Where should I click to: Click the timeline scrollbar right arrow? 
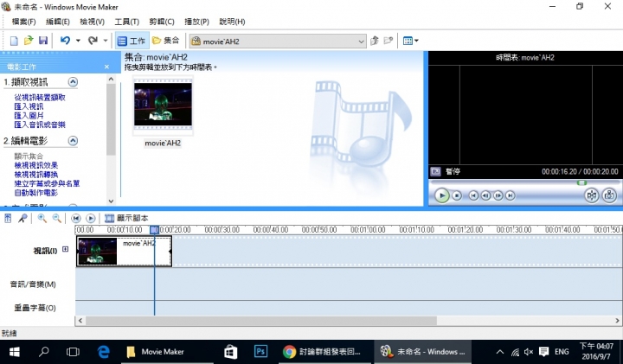coord(618,320)
